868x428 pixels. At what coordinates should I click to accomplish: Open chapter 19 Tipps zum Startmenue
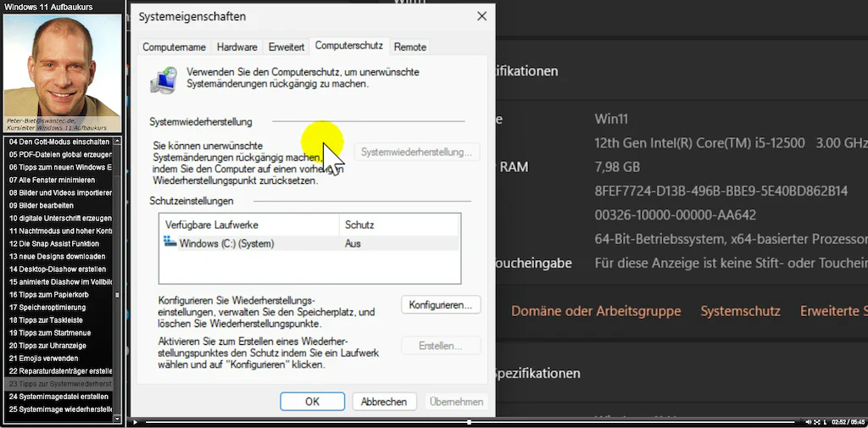tap(58, 333)
